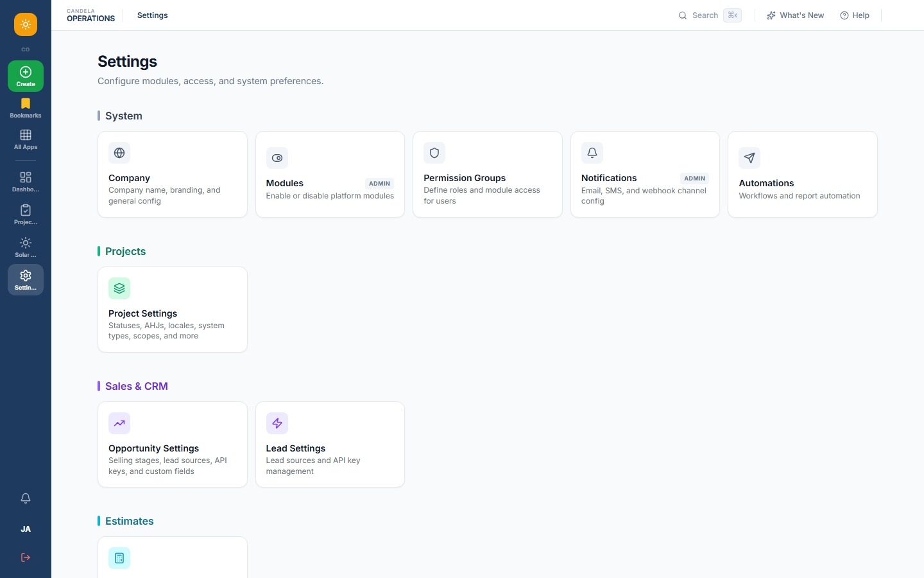Click 'Enable or disable platform modules' text

pyautogui.click(x=330, y=196)
